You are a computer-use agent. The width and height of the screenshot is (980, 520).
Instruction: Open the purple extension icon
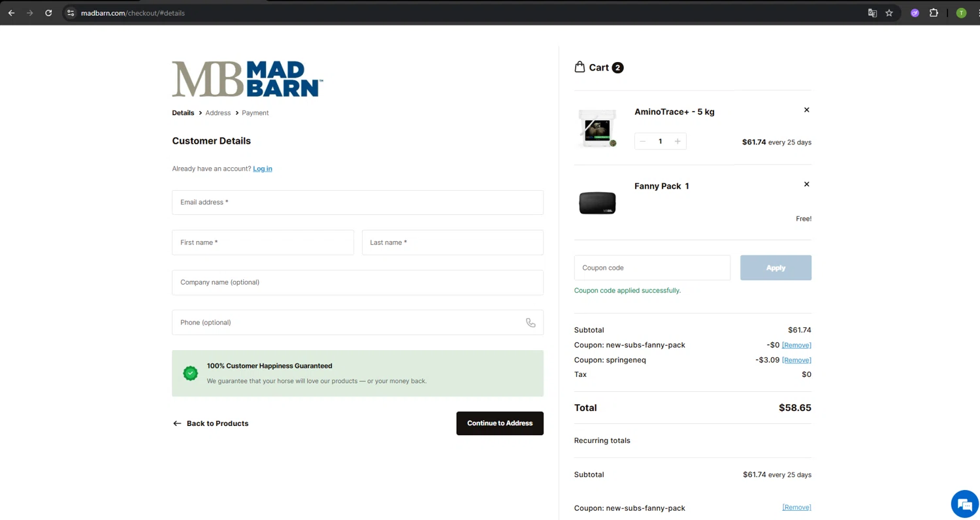click(915, 13)
